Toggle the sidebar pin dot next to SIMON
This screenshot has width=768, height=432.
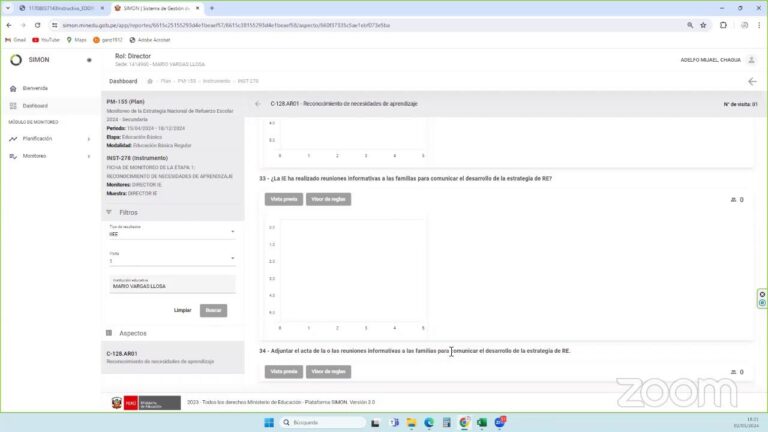click(89, 60)
